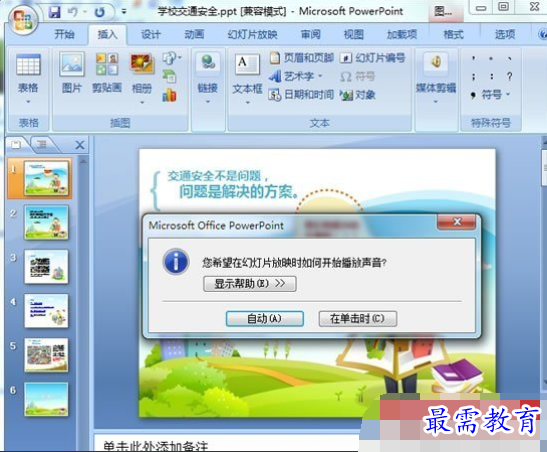Insert SmartArt graphic icon
The width and height of the screenshot is (547, 452).
170,76
